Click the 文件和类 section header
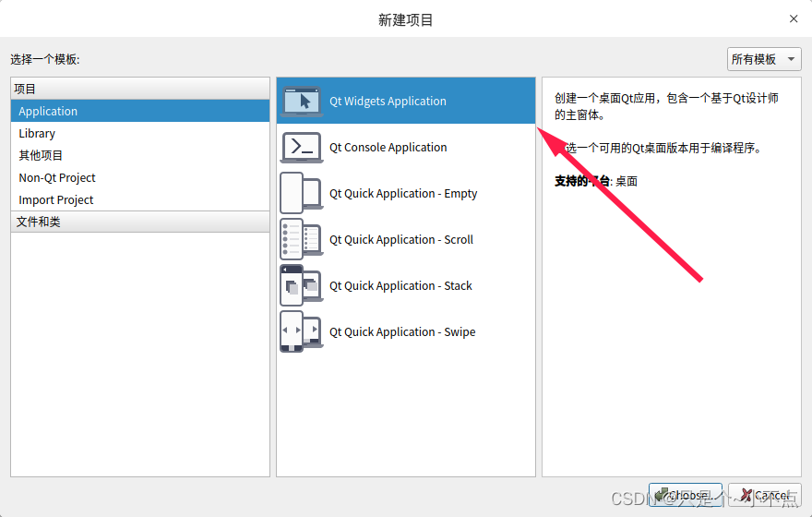The width and height of the screenshot is (812, 517). [x=140, y=222]
